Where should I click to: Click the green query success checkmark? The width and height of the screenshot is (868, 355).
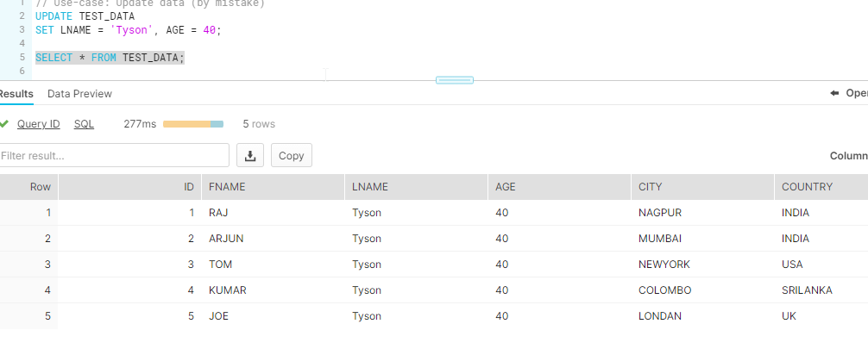(x=3, y=123)
